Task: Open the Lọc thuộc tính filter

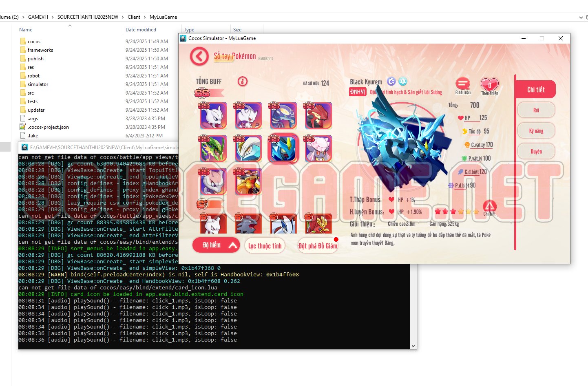Action: [265, 246]
